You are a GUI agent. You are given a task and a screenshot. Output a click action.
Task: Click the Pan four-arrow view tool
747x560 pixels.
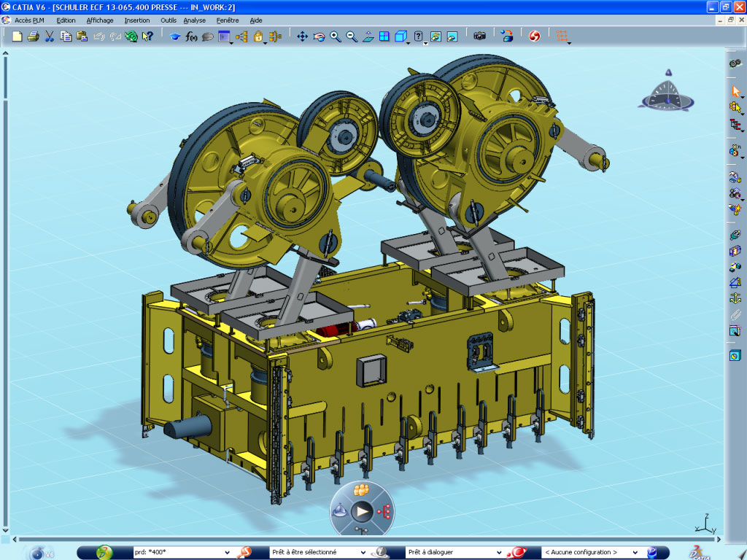(x=302, y=36)
